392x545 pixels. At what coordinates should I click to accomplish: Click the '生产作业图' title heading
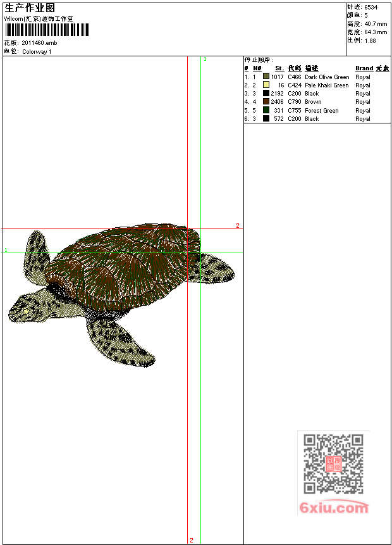pos(30,8)
